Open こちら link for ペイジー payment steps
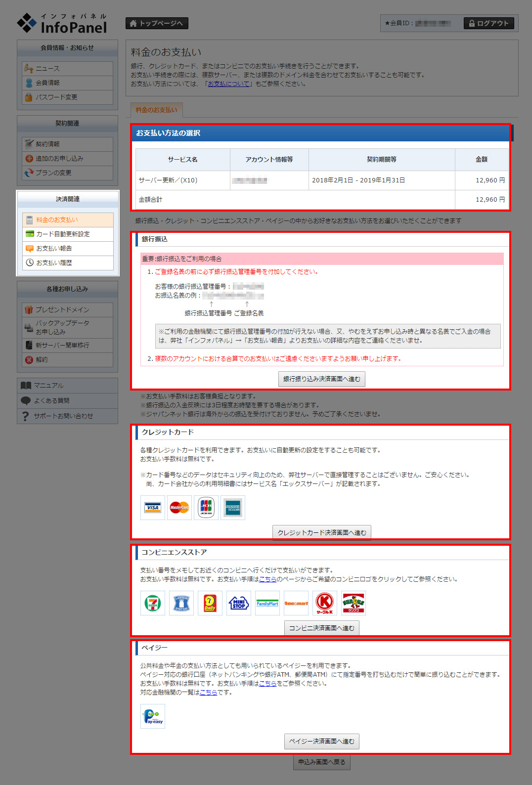 pos(267,683)
